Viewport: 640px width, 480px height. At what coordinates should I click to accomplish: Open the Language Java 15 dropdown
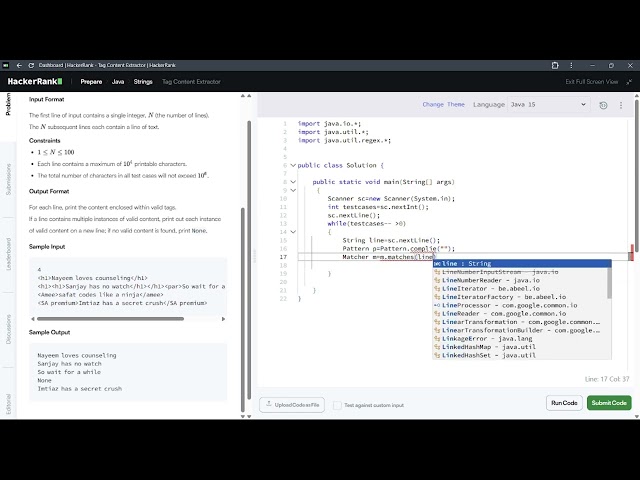548,104
